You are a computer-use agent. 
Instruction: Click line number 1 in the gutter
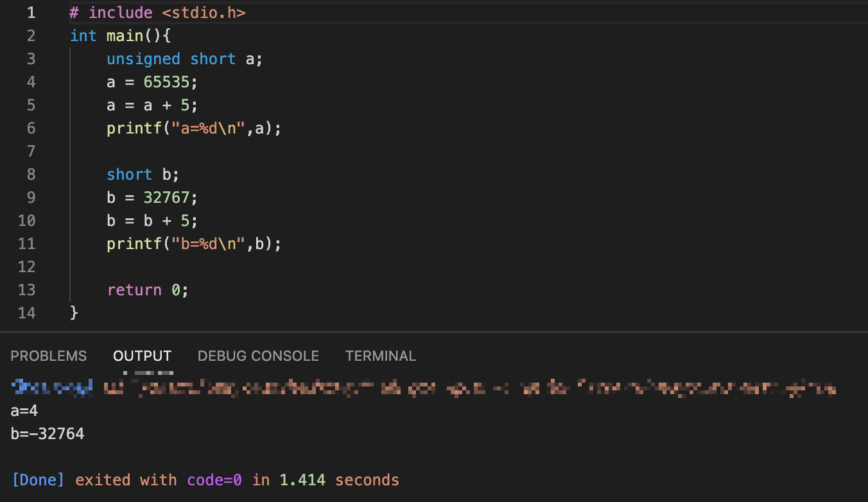31,13
